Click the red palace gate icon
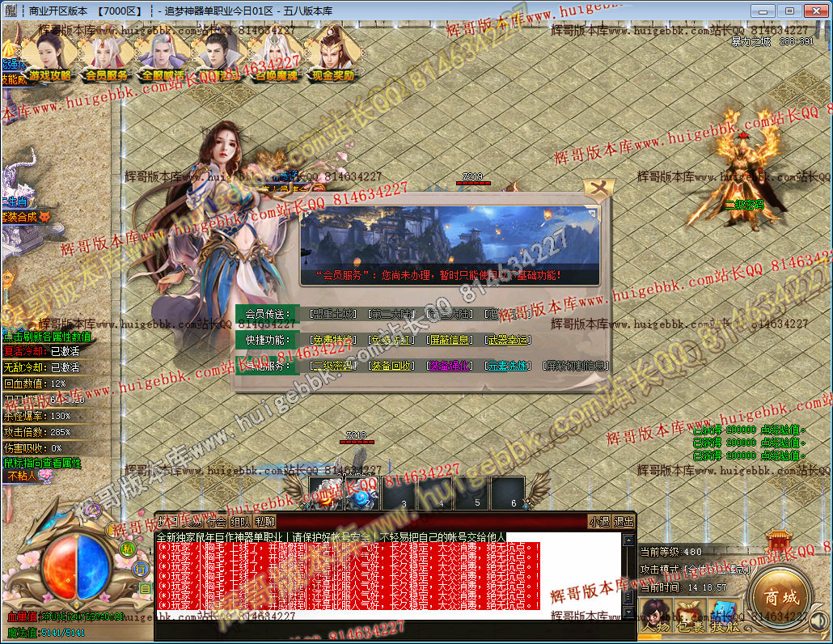 click(x=779, y=541)
